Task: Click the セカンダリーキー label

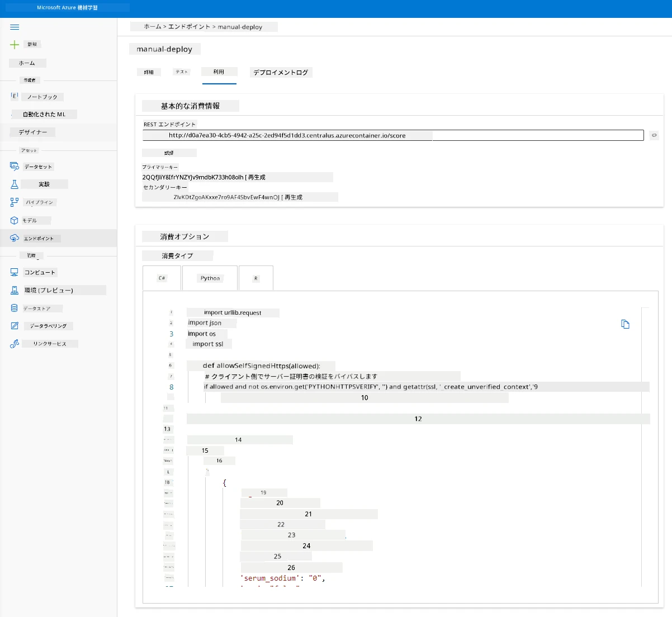Action: click(165, 187)
